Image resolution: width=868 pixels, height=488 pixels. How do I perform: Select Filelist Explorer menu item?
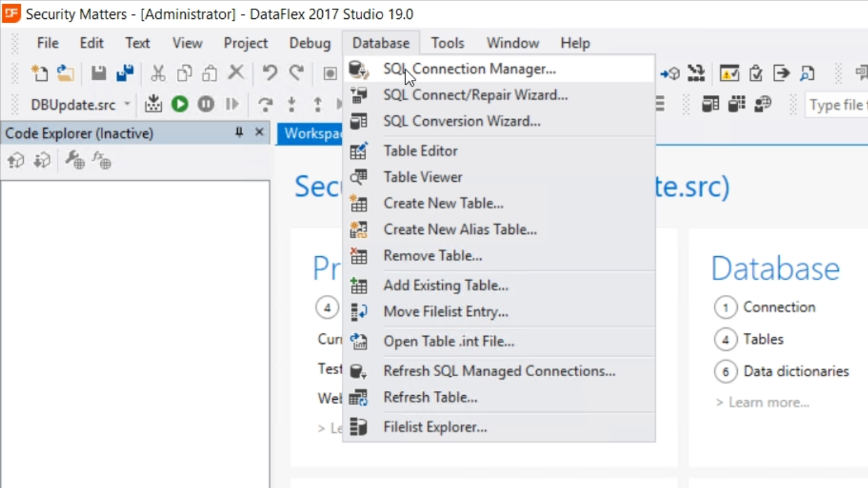[x=435, y=428]
